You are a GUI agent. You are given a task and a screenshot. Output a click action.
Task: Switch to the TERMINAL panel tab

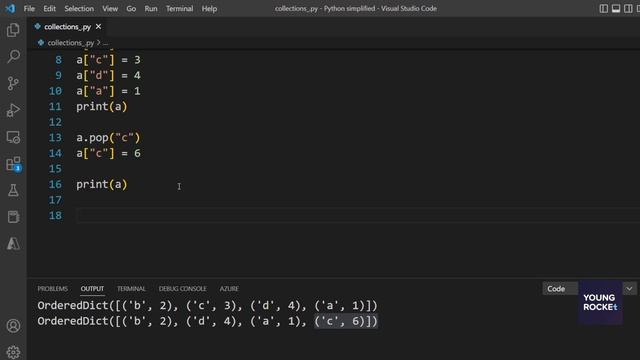point(131,289)
